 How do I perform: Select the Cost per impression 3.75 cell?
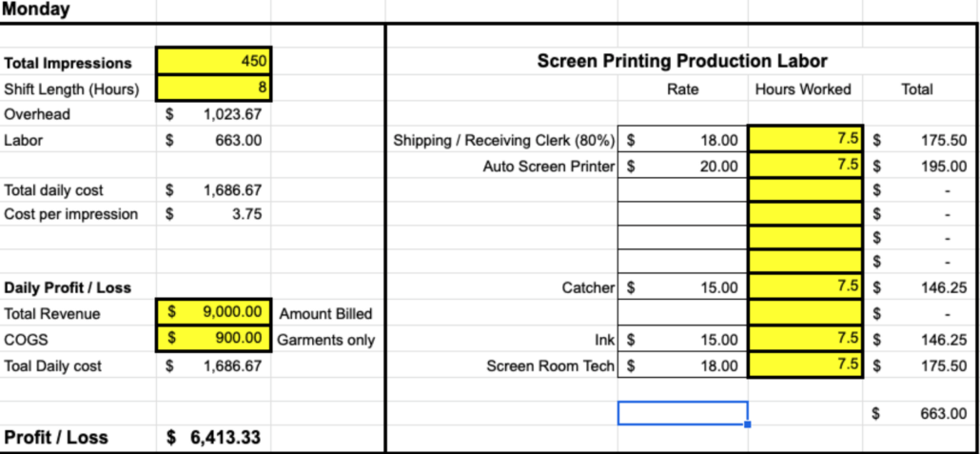tap(214, 214)
